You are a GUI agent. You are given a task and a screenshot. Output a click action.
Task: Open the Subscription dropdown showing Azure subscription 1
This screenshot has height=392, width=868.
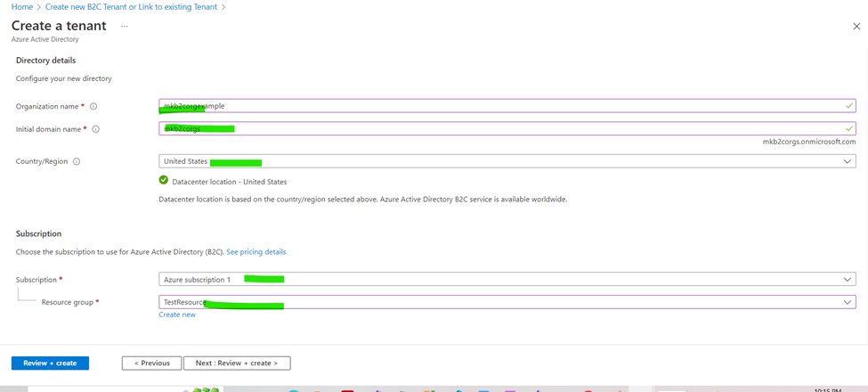pos(507,279)
